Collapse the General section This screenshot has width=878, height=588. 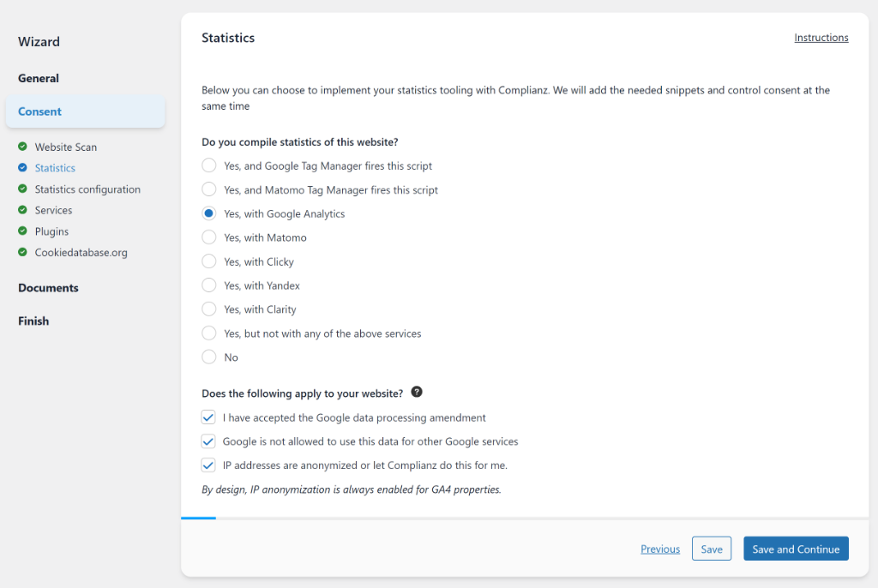[x=39, y=78]
